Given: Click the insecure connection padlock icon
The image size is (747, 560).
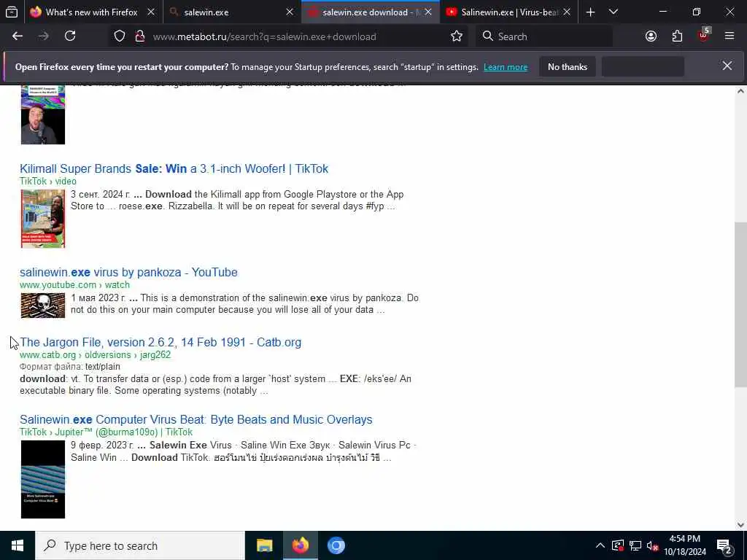Looking at the screenshot, I should pos(139,36).
